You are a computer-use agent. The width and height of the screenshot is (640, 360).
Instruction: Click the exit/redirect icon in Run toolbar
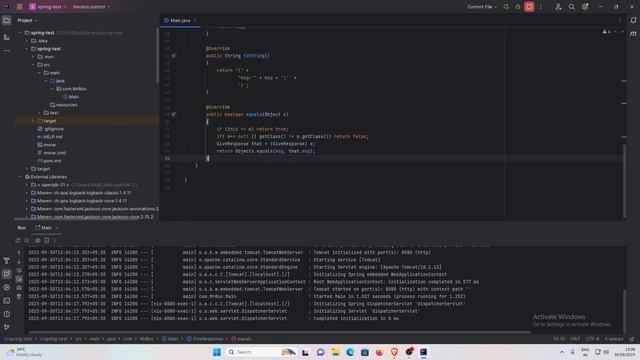click(47, 240)
